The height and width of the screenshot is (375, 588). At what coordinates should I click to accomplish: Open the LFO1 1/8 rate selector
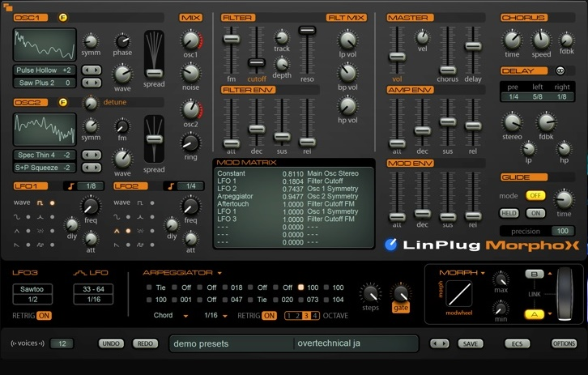pos(91,186)
